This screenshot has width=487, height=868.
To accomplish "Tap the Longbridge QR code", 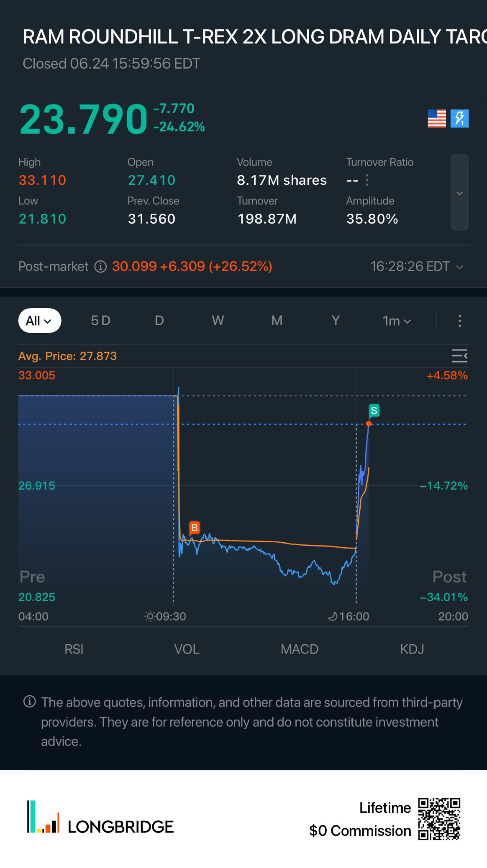I will (x=439, y=819).
